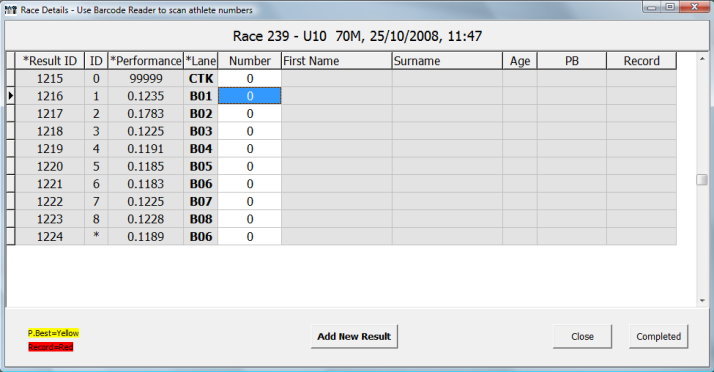Select the row selector for result 1217
Screen dimensions: 714x372
(10, 114)
